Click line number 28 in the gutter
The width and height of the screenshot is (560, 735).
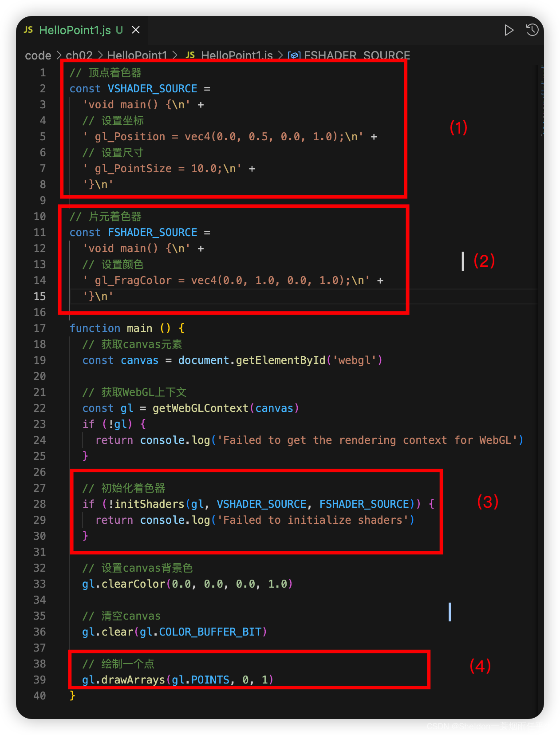(40, 504)
